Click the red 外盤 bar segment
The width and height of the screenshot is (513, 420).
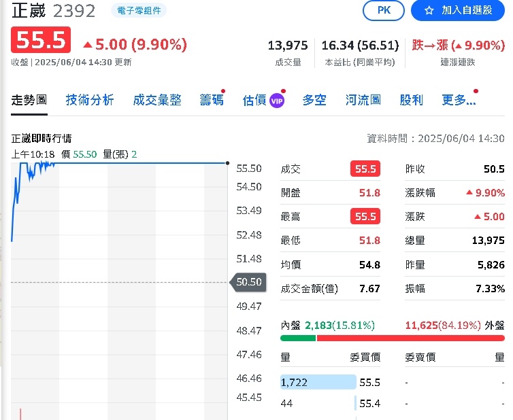410,338
